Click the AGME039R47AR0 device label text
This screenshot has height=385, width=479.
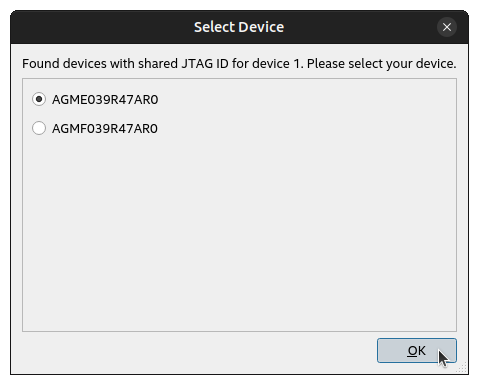point(105,100)
